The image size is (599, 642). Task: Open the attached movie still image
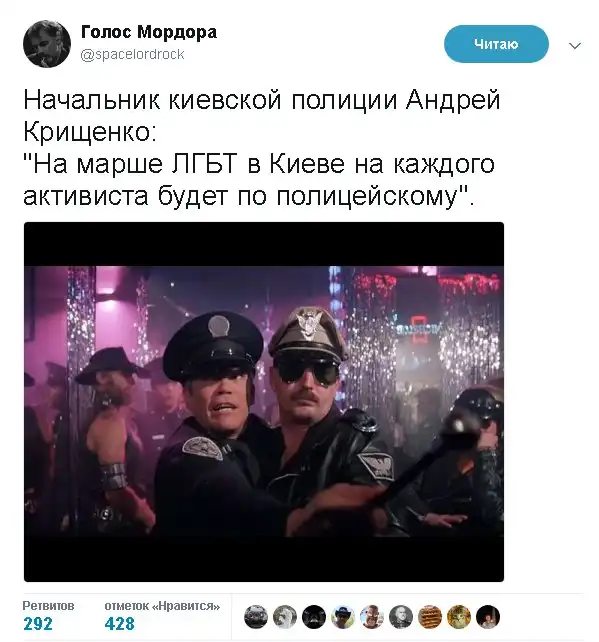(264, 402)
